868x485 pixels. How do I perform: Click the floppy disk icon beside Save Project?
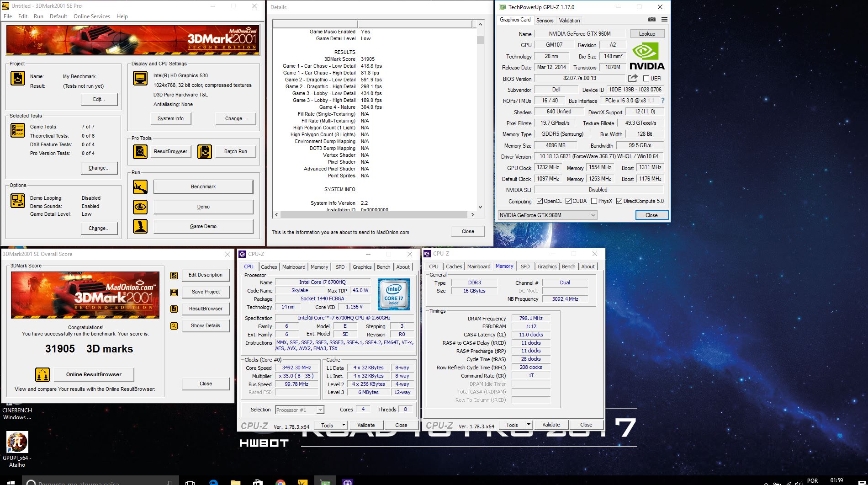point(174,292)
